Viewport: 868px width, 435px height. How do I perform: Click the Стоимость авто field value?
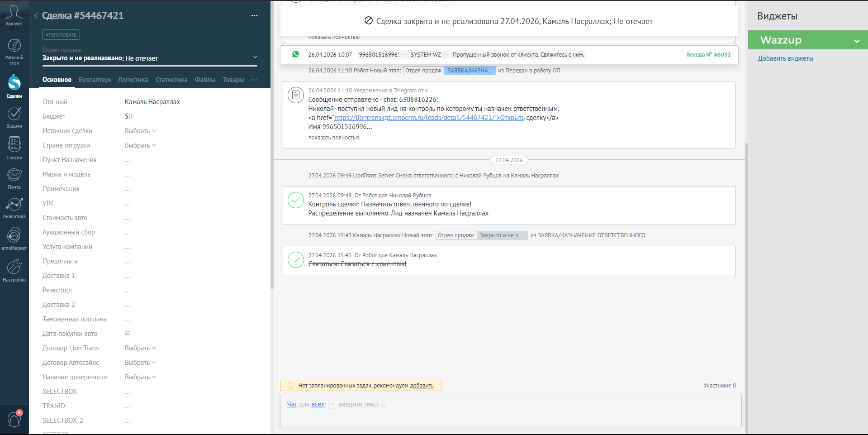[x=128, y=218]
